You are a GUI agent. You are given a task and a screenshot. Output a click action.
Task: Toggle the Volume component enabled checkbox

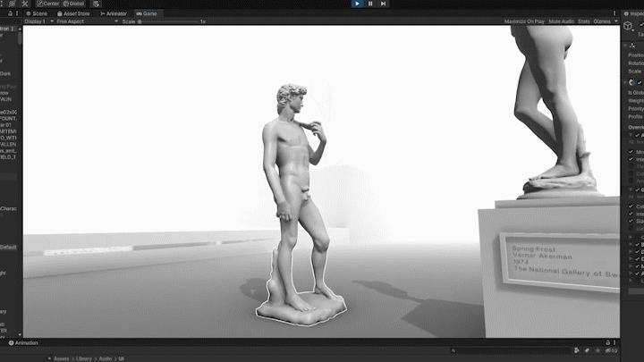coord(640,82)
